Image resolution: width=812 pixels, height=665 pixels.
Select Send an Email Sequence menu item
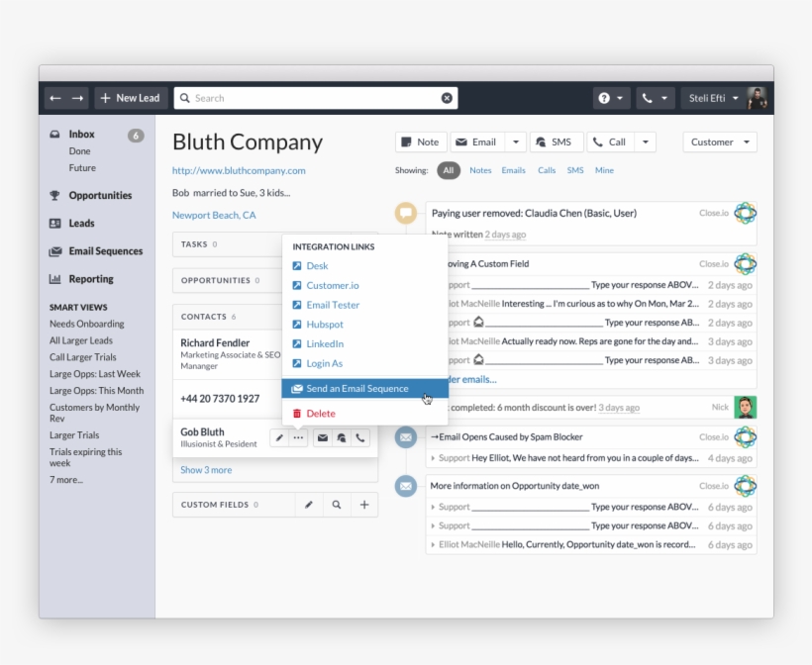pos(356,389)
